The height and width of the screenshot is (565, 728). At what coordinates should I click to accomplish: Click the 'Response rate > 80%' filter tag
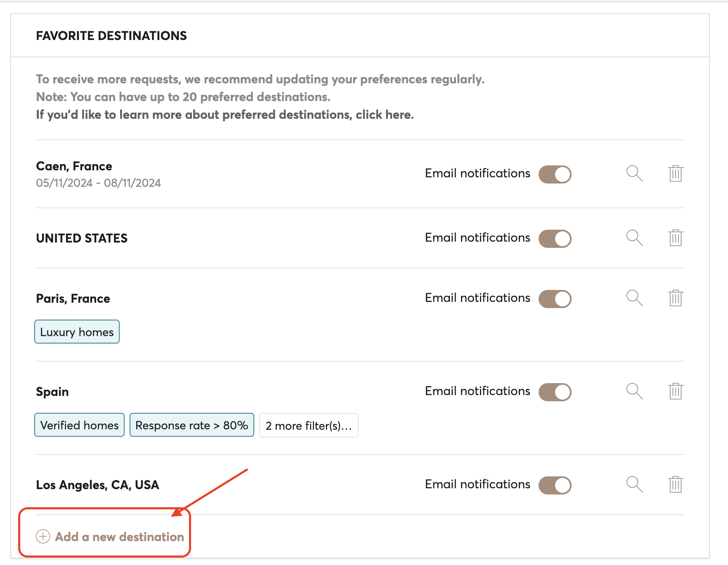point(191,425)
